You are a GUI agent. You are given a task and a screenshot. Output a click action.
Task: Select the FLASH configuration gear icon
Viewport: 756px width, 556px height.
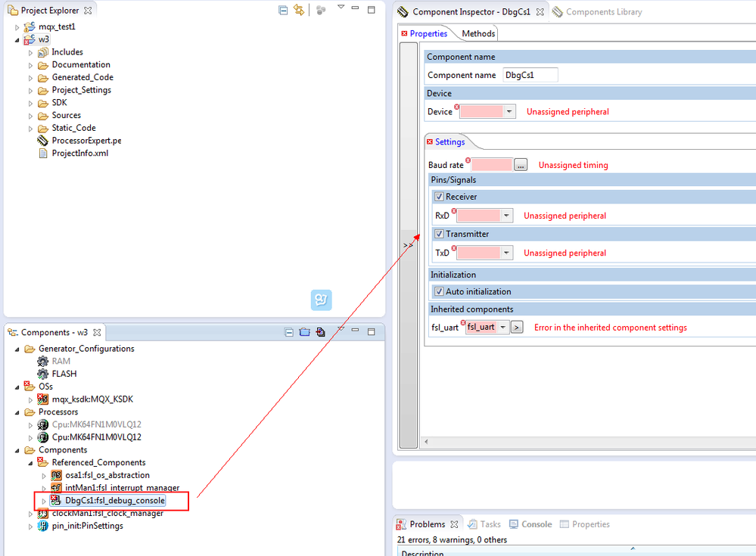coord(43,374)
